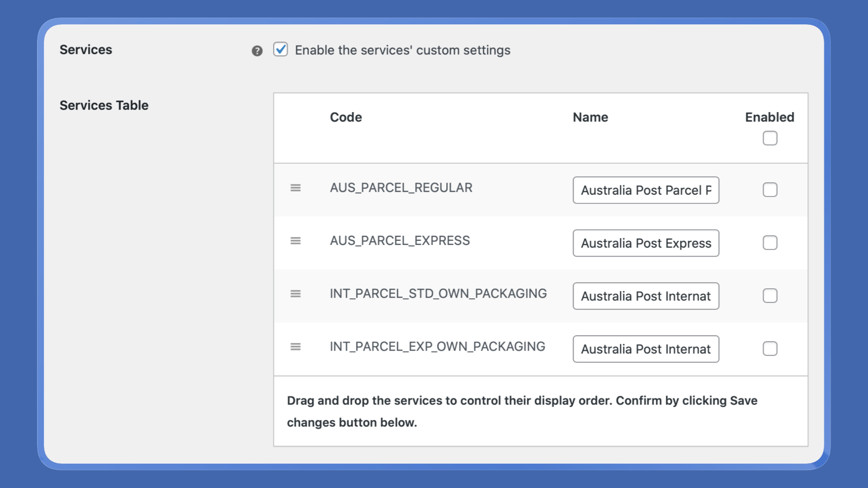Enable the INT_PARCEL_EXP_OWN_PACKAGING checkbox
The height and width of the screenshot is (488, 868).
point(769,348)
